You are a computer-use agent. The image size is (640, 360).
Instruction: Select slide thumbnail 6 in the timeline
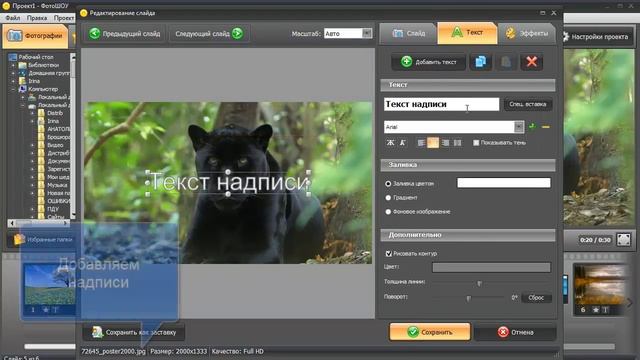point(599,290)
